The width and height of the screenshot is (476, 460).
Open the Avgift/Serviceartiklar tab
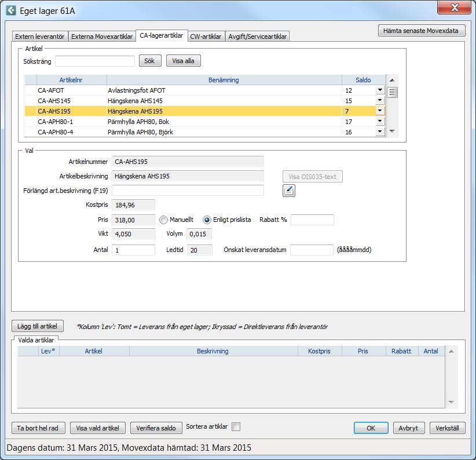[258, 36]
